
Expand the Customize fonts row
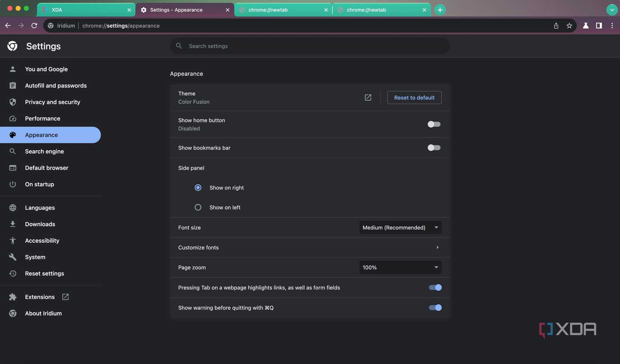click(310, 247)
